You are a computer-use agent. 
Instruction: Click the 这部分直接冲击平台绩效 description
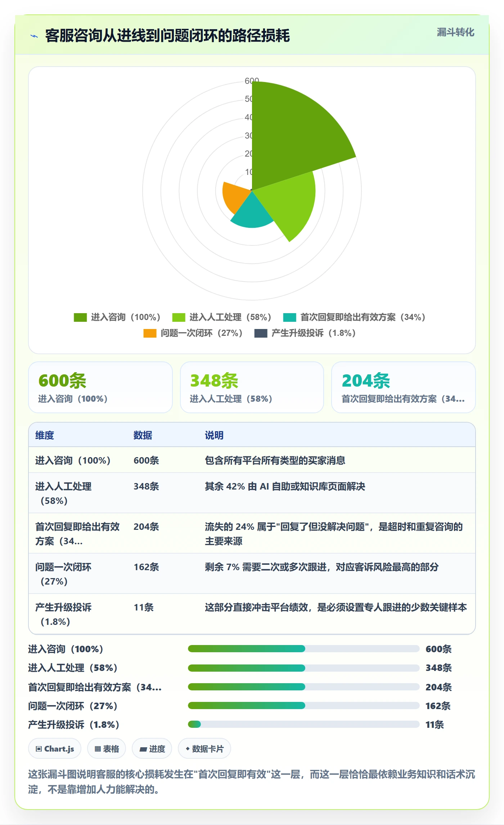[336, 607]
